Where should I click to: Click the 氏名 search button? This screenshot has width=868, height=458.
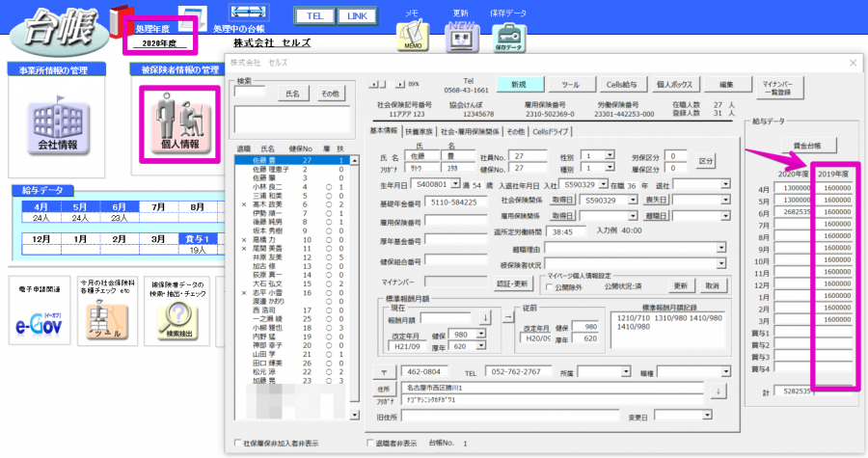[293, 94]
